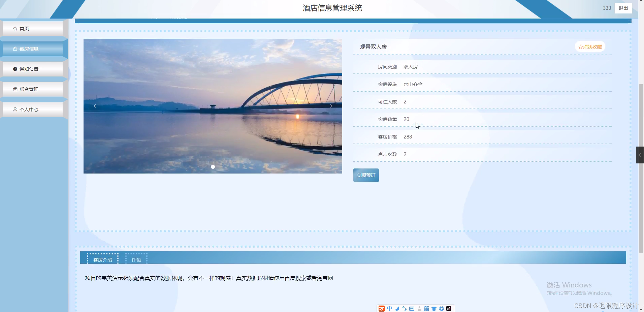Click the IME user account icon

point(419,308)
